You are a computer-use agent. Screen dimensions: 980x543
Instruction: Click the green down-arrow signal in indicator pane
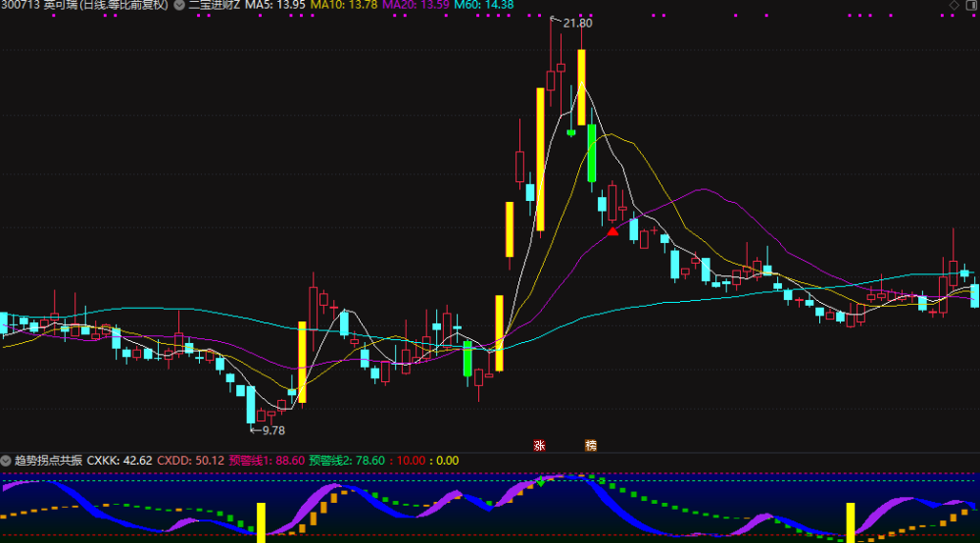tap(541, 482)
